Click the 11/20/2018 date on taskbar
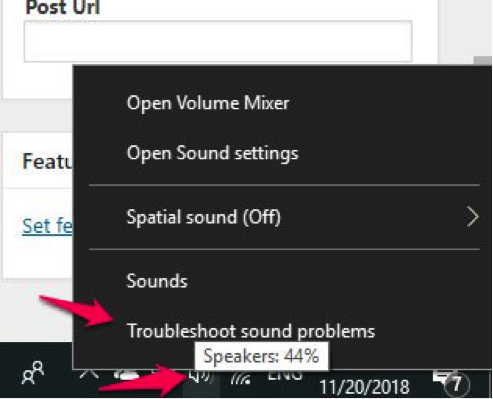Screen dimensions: 493x399 (364, 387)
